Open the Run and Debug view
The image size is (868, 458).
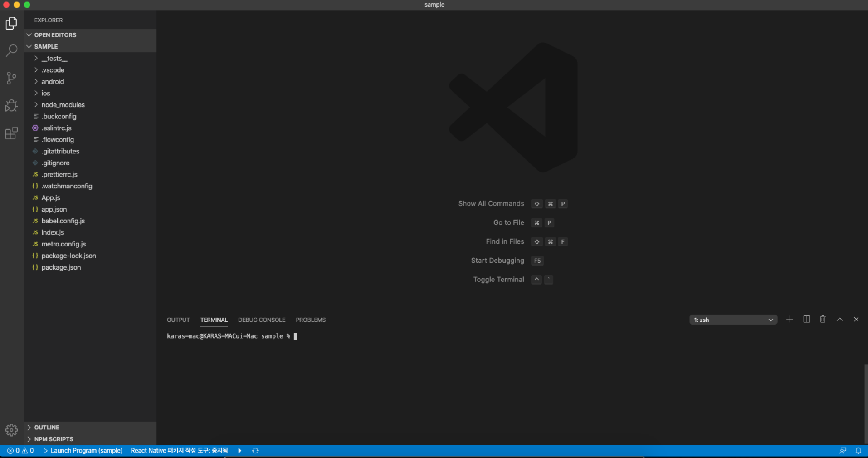click(x=11, y=106)
